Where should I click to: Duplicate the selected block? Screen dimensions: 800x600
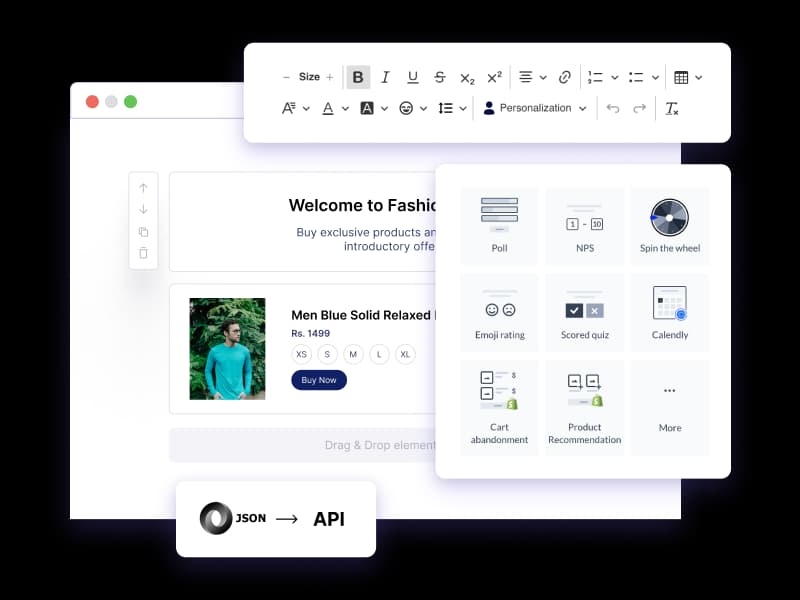point(143,232)
